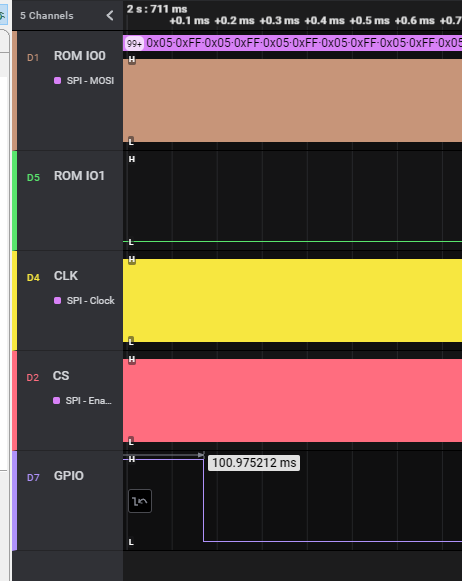Collapse the 5 Channels sidebar chevron
This screenshot has width=462, height=581.
pos(110,16)
